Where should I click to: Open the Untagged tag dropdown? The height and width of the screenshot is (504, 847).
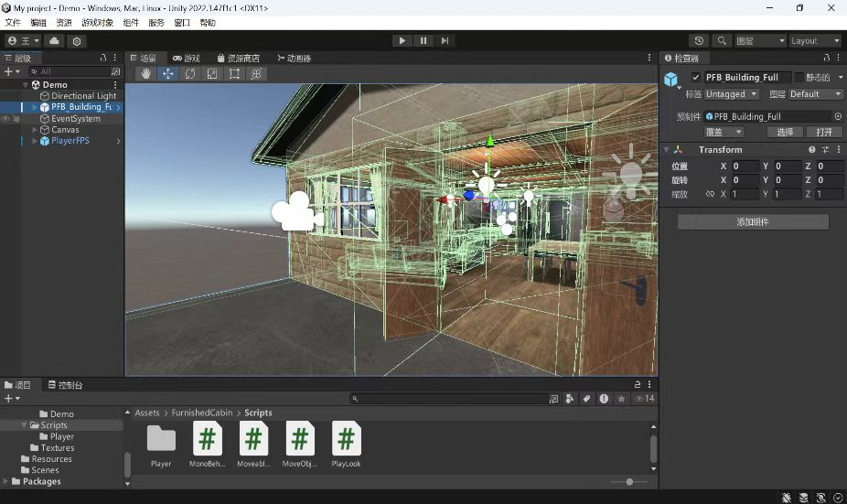click(x=731, y=94)
